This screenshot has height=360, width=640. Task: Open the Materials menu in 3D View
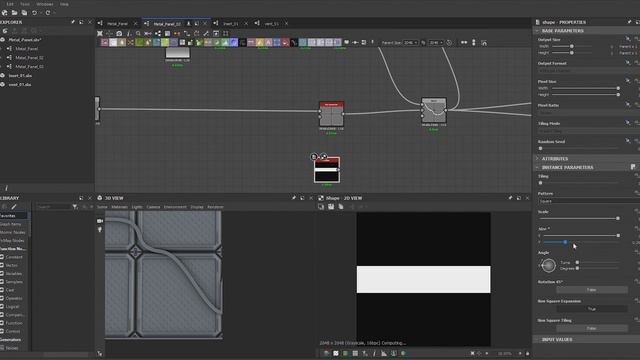[120, 207]
